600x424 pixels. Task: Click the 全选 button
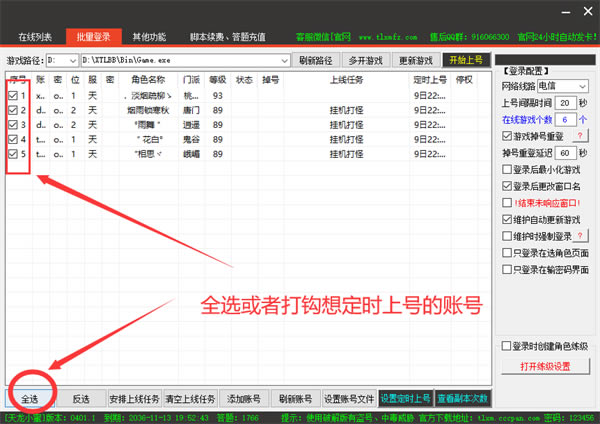[x=29, y=398]
